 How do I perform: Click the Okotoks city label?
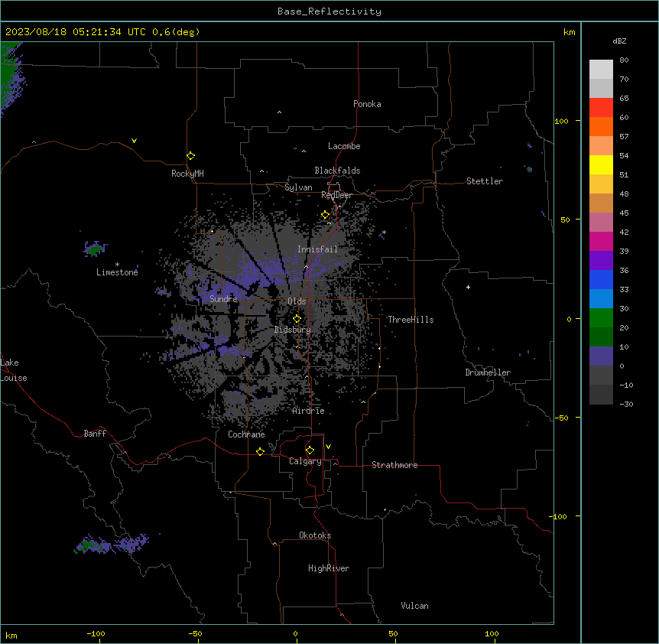(315, 535)
